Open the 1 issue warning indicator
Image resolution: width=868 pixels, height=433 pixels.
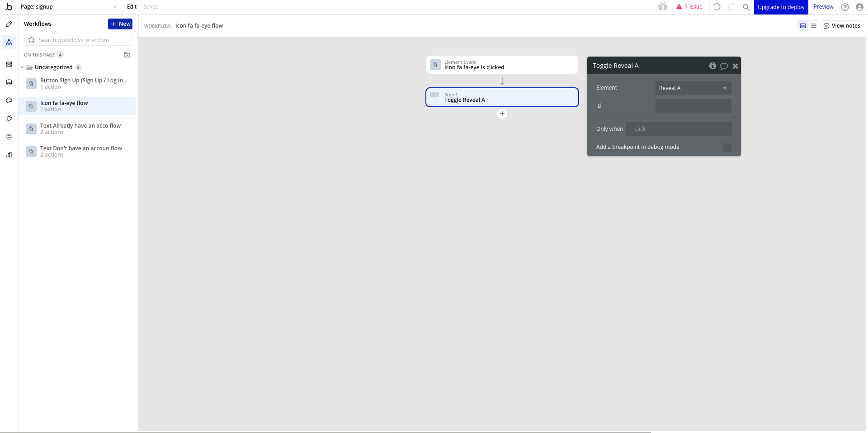[x=689, y=7]
